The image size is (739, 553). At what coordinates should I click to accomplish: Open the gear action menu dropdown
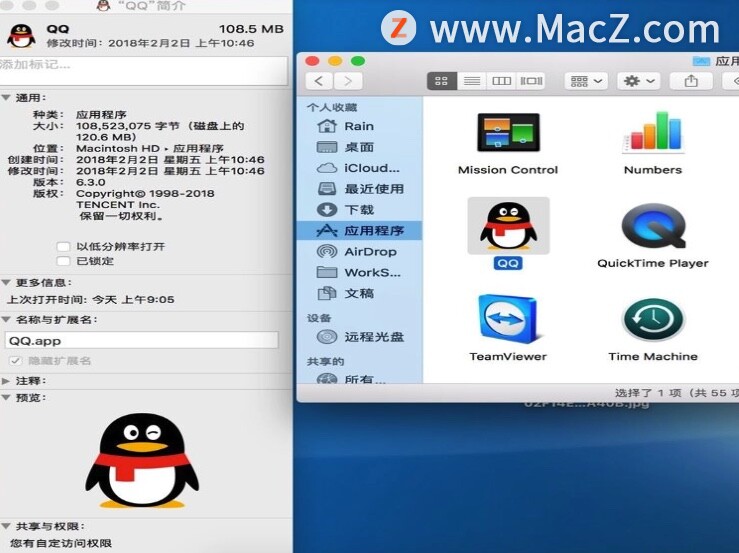[639, 81]
